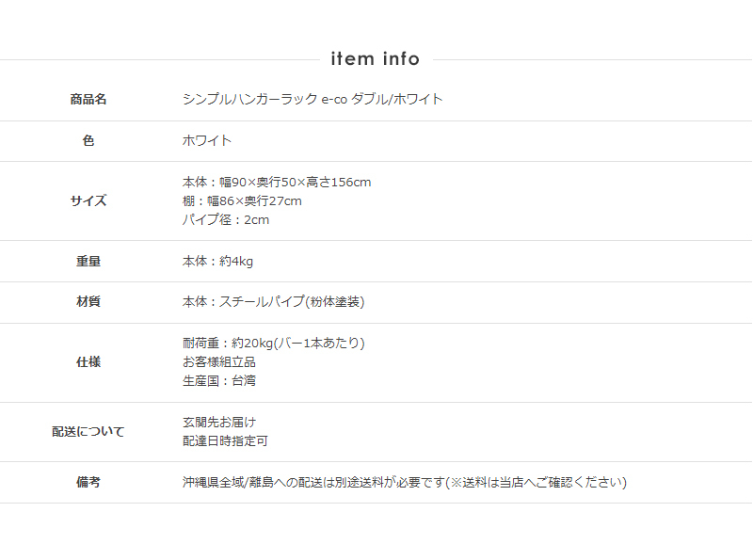Click the 備考 row label

coord(88,483)
